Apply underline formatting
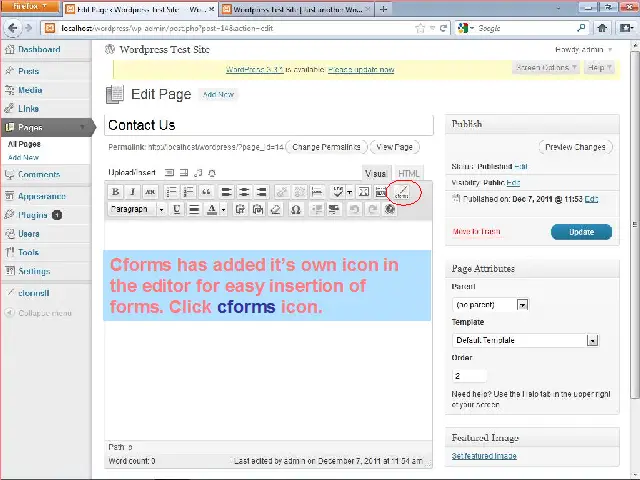640x480 pixels. pyautogui.click(x=176, y=209)
